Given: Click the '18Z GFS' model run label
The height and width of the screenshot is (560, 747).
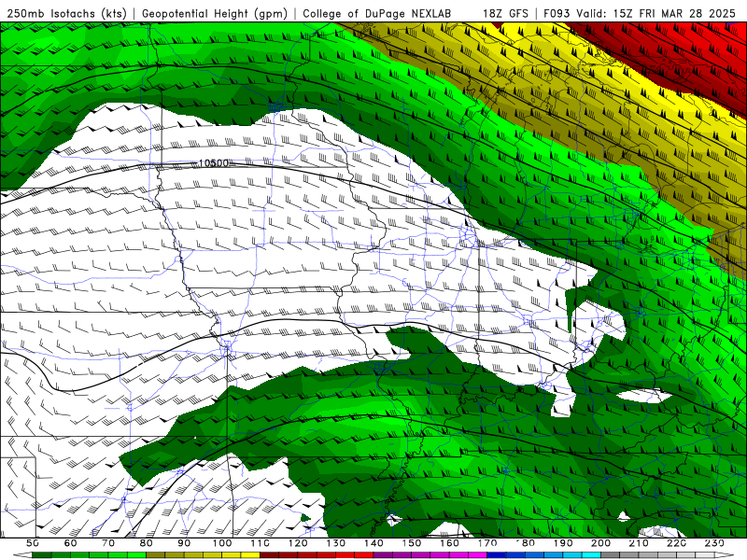Looking at the screenshot, I should tap(505, 14).
